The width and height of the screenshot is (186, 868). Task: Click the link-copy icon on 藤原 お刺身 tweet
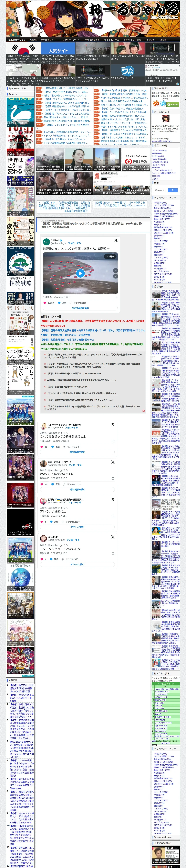point(64,484)
